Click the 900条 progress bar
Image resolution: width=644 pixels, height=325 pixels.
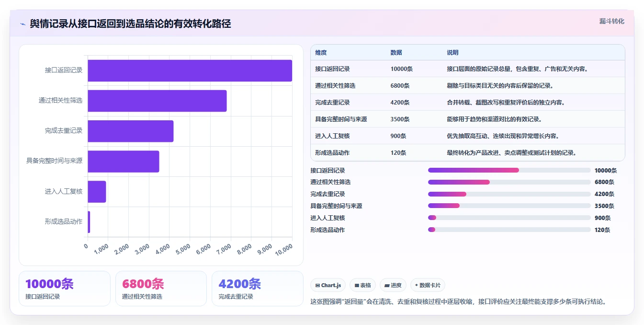coord(509,218)
